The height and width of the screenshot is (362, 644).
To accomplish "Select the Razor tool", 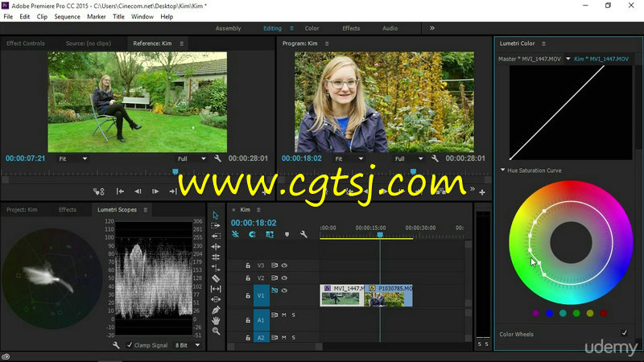I will point(216,278).
